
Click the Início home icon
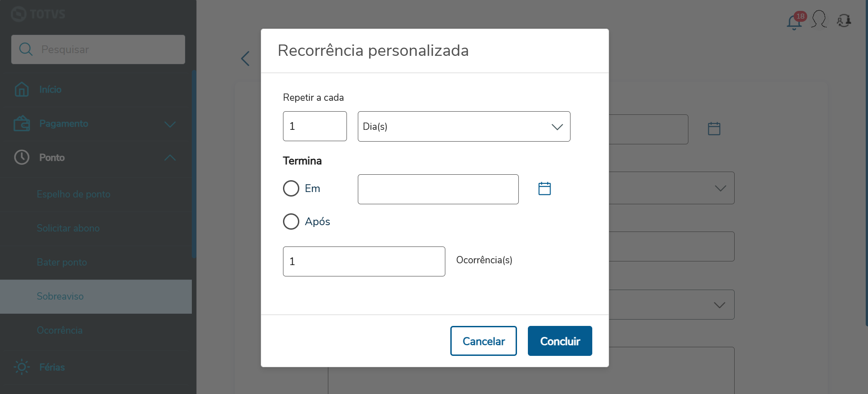[22, 89]
